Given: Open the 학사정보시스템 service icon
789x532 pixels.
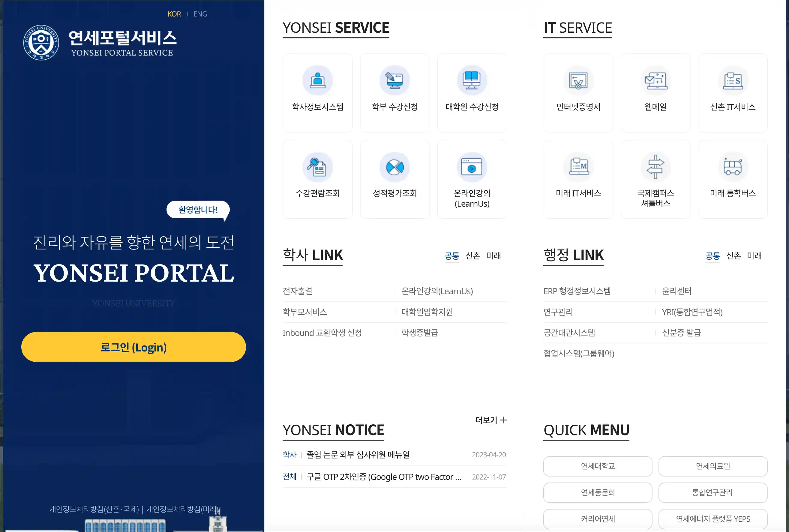Looking at the screenshot, I should point(317,80).
